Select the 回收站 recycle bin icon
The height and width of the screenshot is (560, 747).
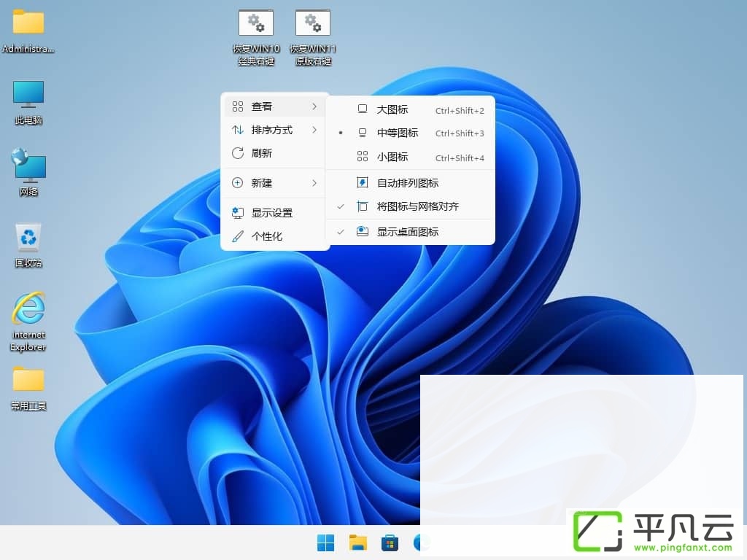coord(28,245)
